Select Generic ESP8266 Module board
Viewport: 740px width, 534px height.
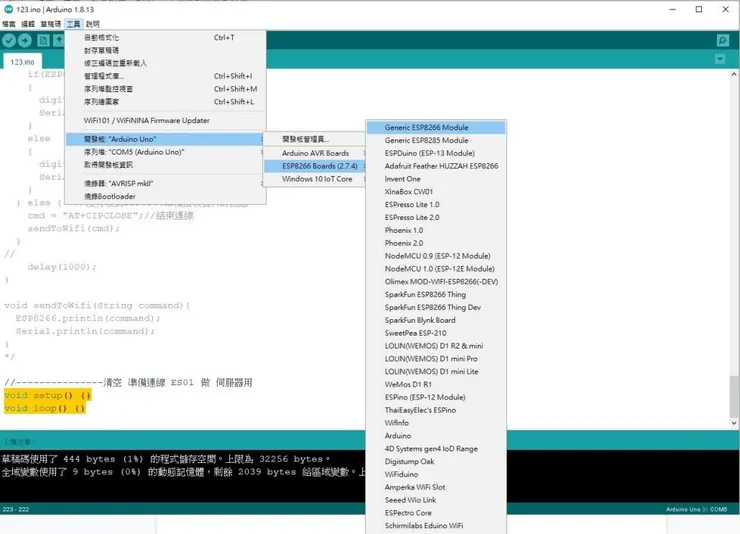point(436,127)
